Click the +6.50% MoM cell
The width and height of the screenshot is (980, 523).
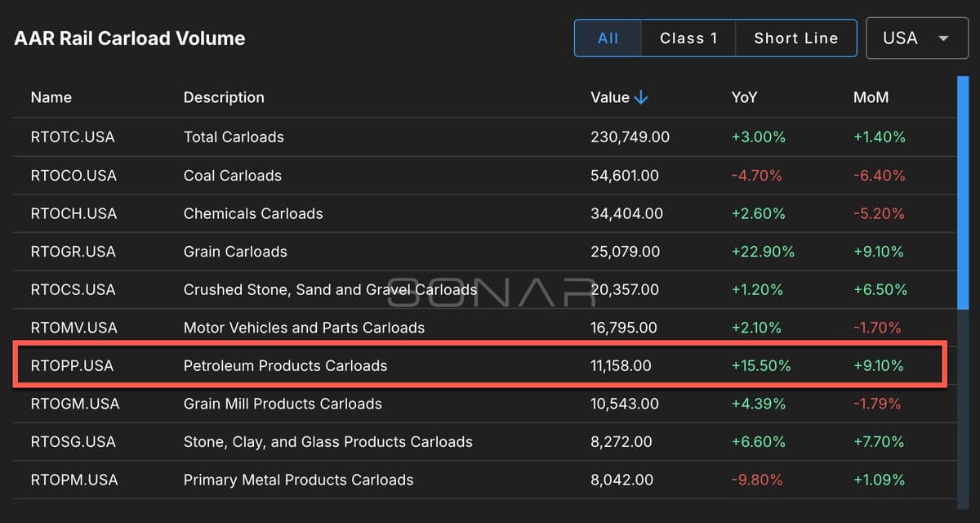tap(880, 289)
